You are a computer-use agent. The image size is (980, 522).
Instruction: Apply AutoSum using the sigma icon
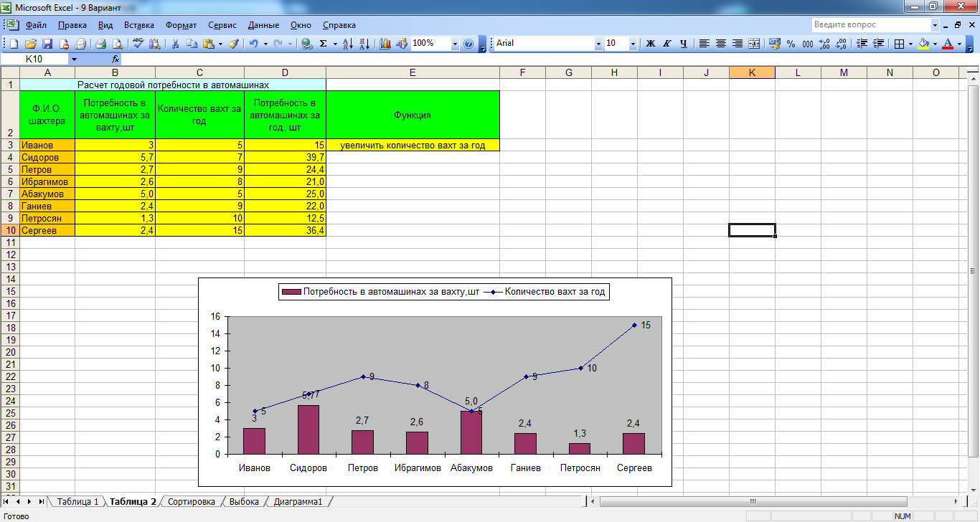[324, 44]
